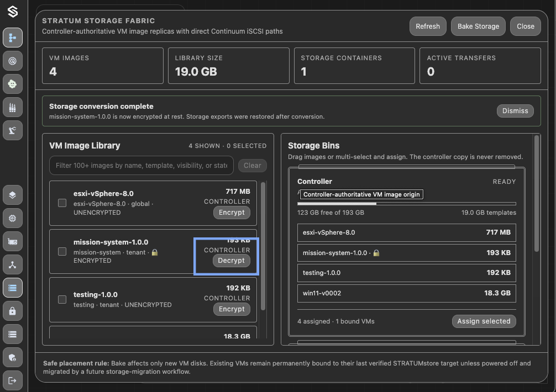The image size is (556, 392).
Task: Close the Stratum Storage Fabric dialog
Action: click(x=525, y=26)
